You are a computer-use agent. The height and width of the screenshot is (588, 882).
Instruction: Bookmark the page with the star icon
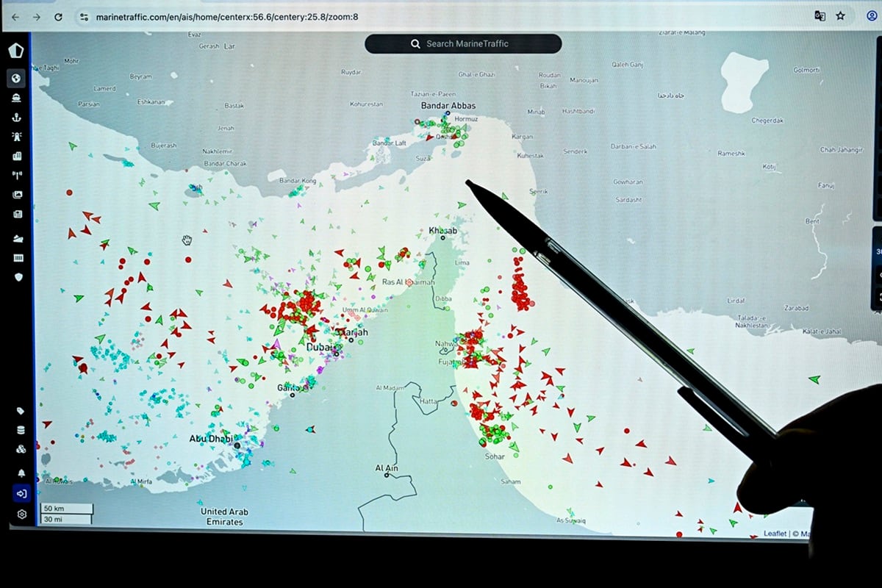(x=841, y=15)
